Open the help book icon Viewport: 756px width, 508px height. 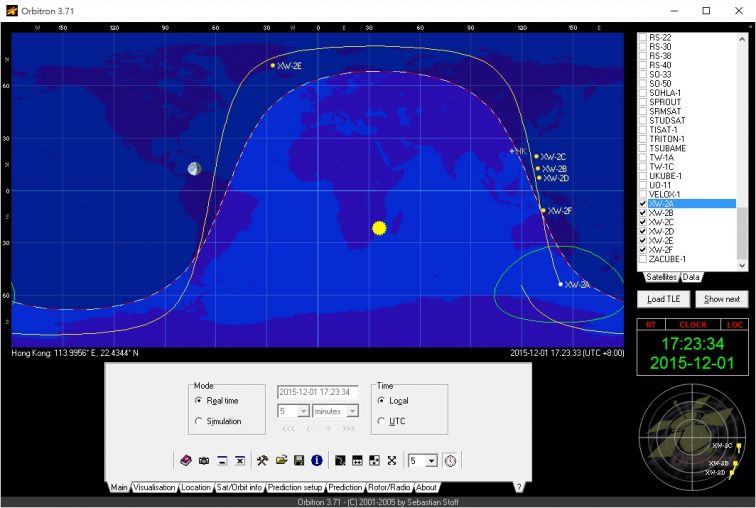point(186,460)
